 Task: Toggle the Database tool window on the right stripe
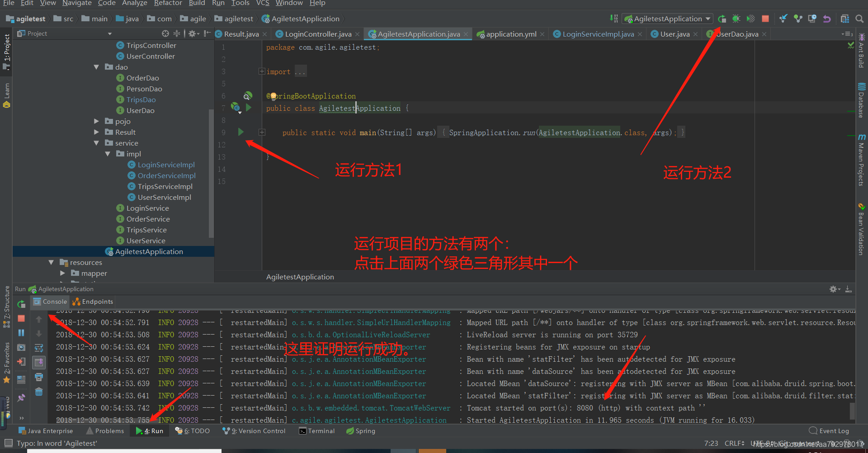click(x=862, y=100)
